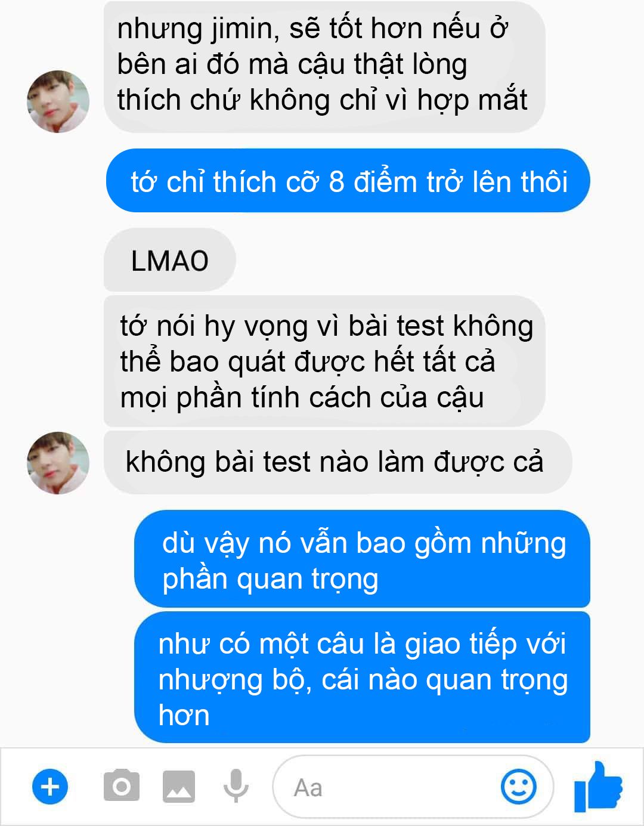
Task: Open the emoji smiley picker
Action: [x=519, y=787]
